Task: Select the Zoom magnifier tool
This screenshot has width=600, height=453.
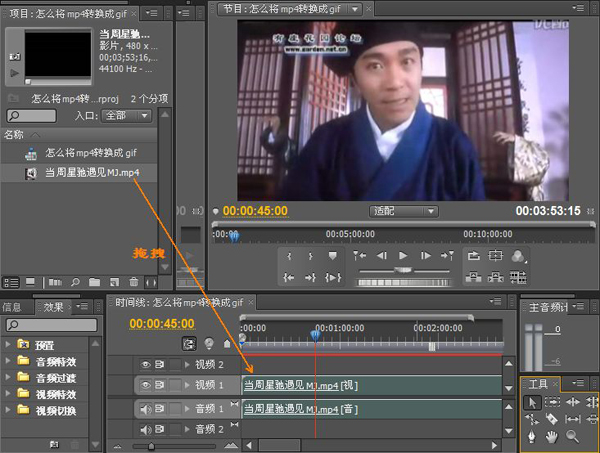Action: coord(572,437)
